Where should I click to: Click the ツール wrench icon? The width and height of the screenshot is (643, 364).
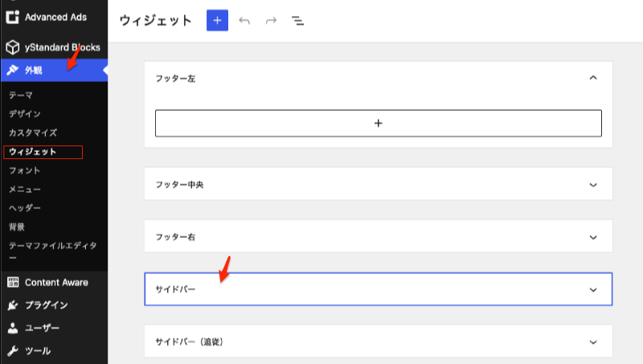tap(13, 351)
